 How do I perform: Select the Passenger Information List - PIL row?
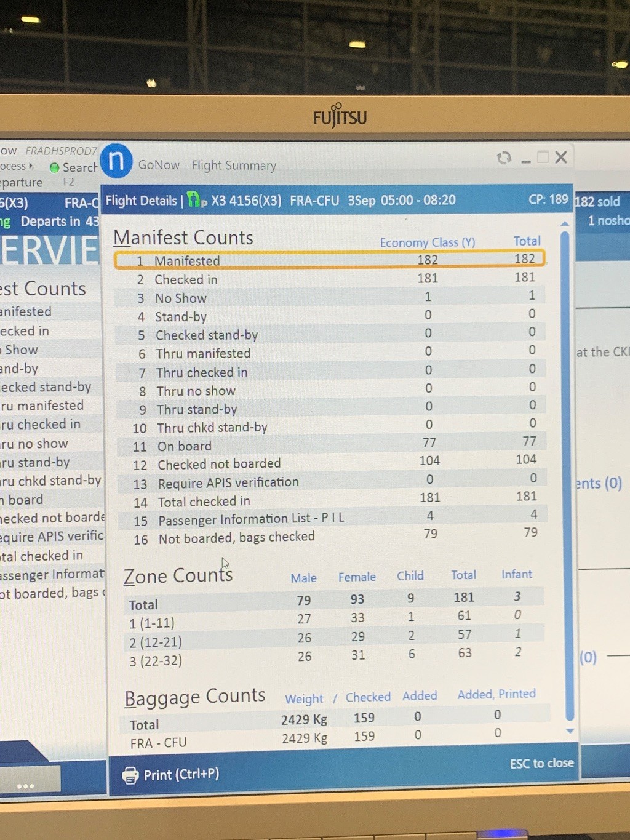tap(329, 519)
